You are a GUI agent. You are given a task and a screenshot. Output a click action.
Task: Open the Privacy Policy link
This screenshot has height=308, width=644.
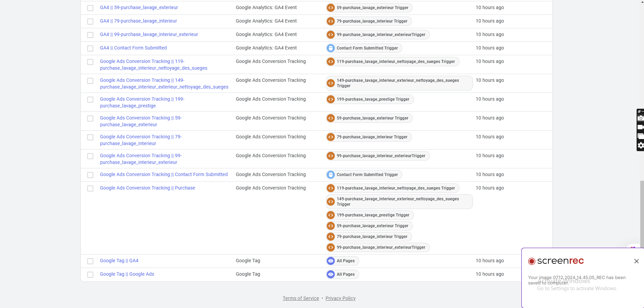coord(341,298)
